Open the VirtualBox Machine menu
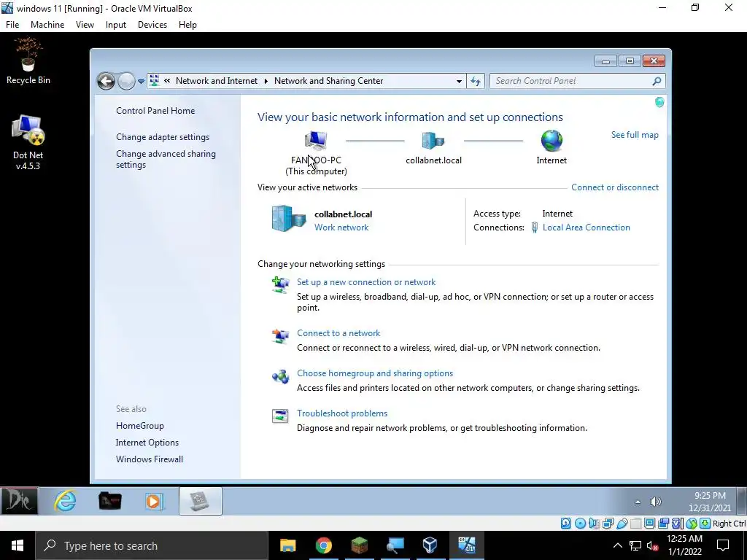 (47, 25)
